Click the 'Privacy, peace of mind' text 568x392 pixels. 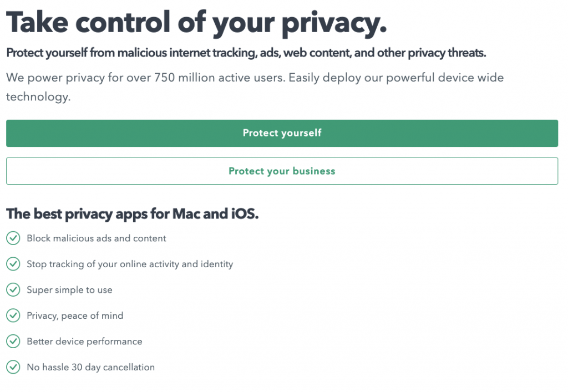(x=75, y=315)
